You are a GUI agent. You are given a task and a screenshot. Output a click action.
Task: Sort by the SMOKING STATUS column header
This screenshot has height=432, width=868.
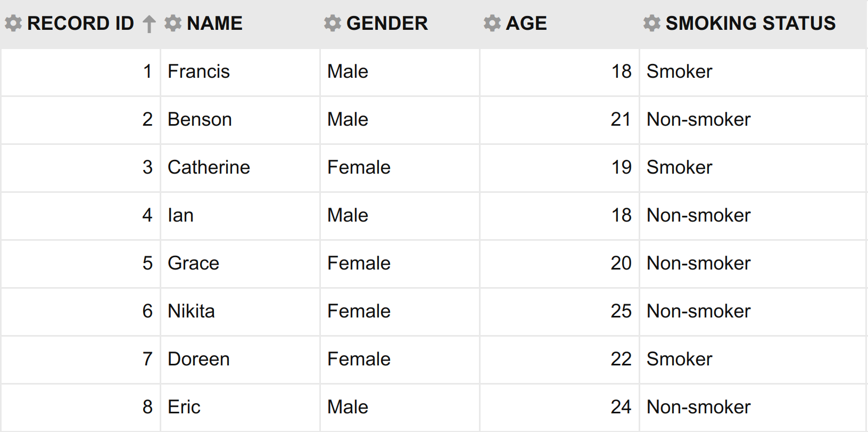(x=750, y=23)
